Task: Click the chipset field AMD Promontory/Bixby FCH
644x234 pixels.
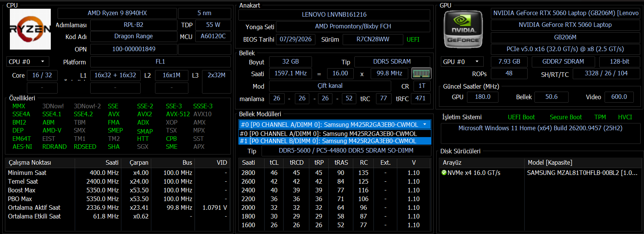Action: (x=353, y=27)
